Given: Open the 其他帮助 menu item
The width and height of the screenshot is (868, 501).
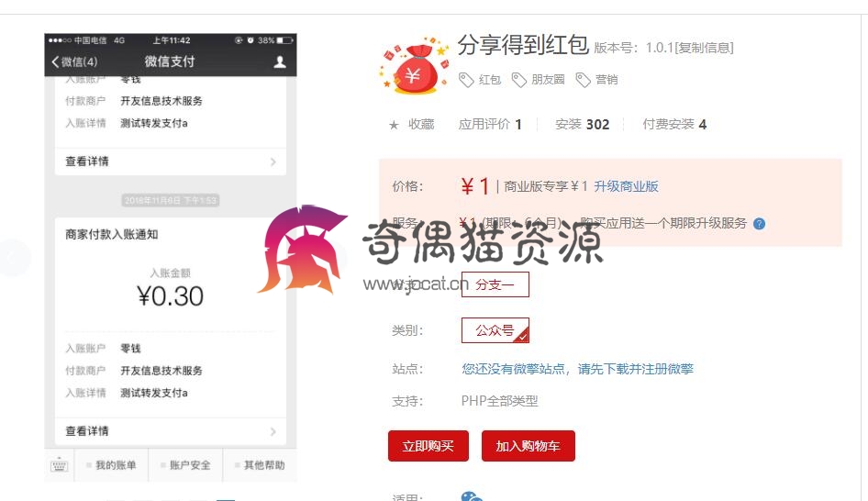Looking at the screenshot, I should [261, 465].
